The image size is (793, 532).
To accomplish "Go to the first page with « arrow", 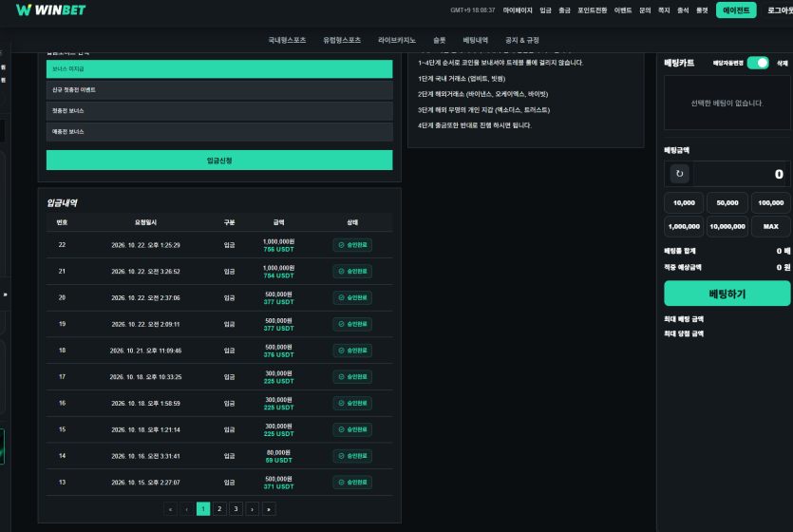I will pos(170,509).
